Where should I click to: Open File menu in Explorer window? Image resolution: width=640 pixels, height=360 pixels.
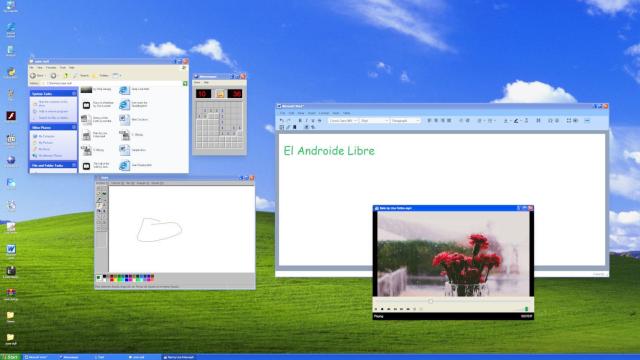coord(31,68)
